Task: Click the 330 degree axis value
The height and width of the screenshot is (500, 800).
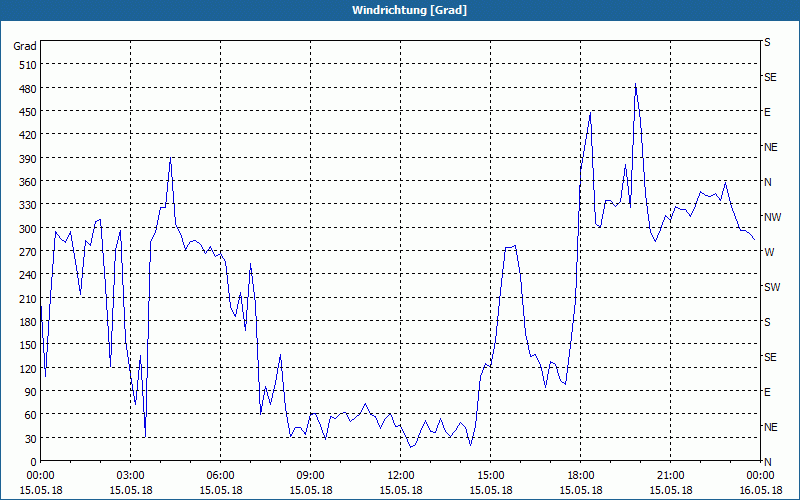Action: pos(28,205)
